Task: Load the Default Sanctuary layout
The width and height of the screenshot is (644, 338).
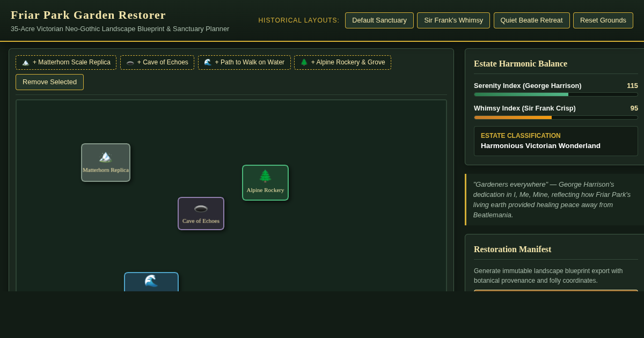Action: click(x=379, y=20)
